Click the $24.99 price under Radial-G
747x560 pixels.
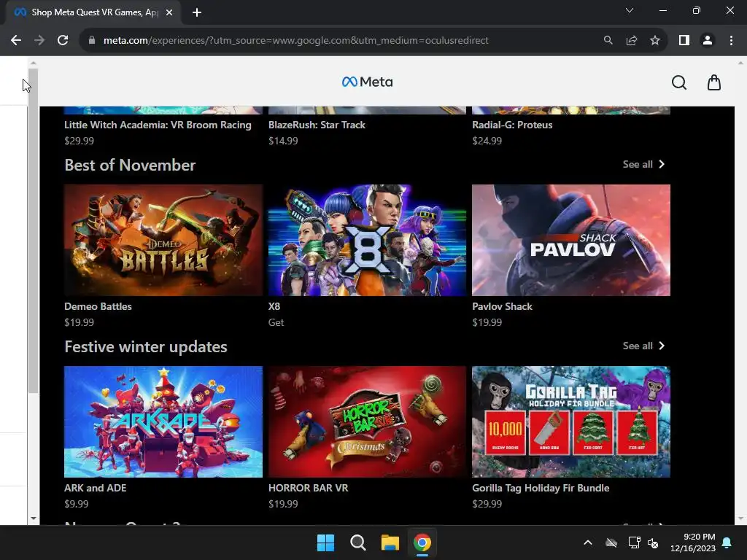pos(487,141)
